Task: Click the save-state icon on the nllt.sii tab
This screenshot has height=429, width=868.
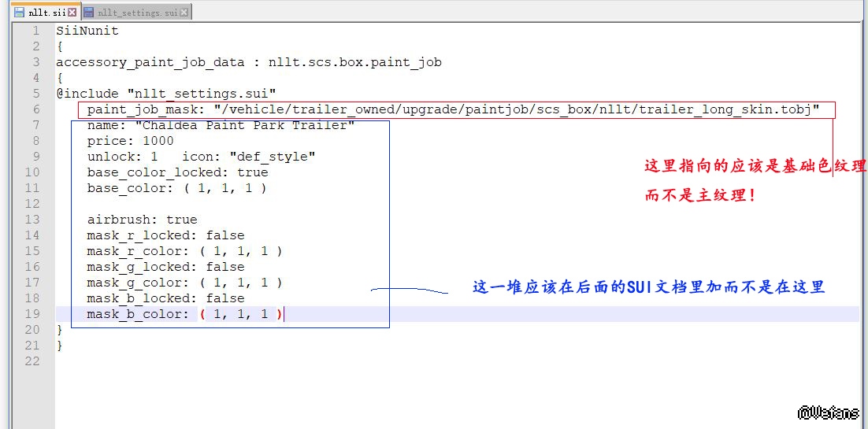Action: point(20,12)
